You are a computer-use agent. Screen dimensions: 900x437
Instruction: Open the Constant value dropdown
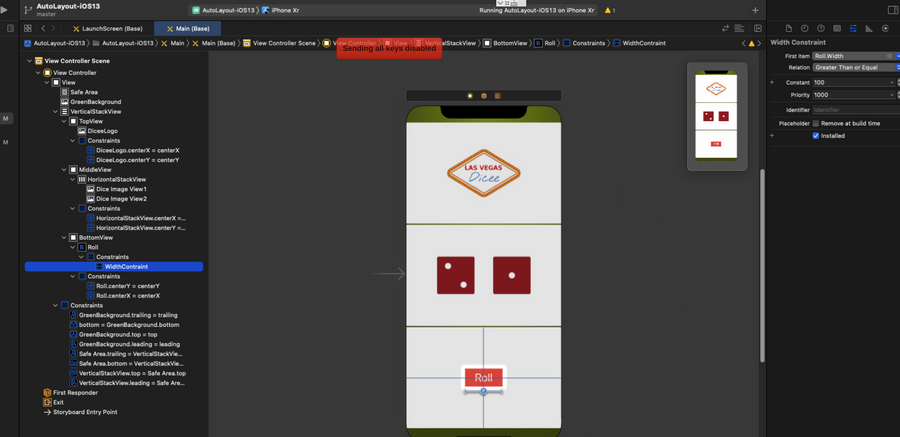coord(892,83)
